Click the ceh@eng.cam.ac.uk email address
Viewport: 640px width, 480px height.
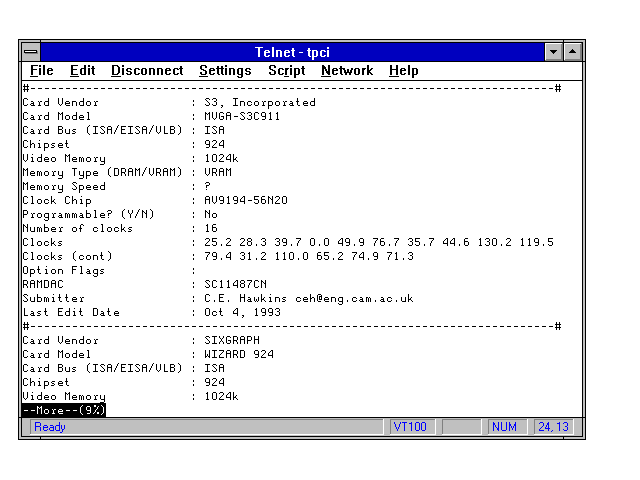point(363,298)
